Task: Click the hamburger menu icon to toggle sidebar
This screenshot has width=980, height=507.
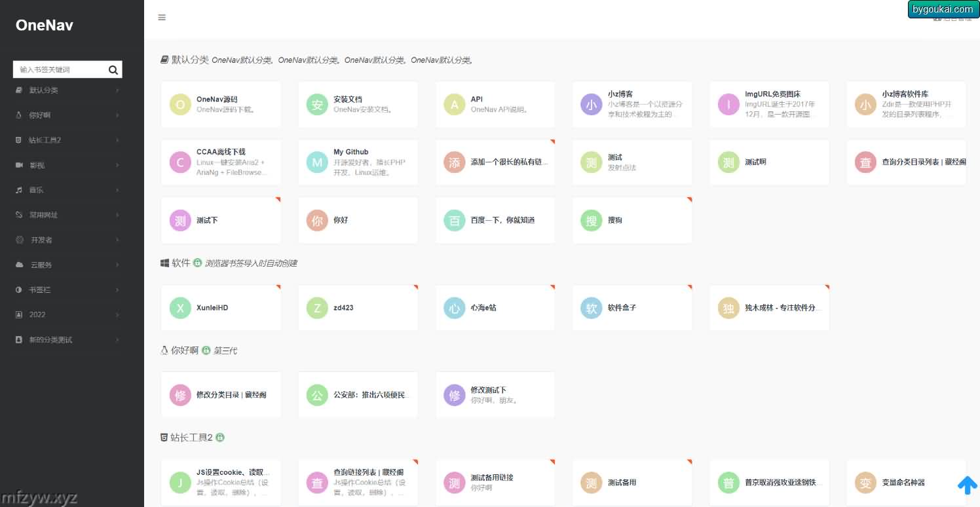Action: click(162, 18)
